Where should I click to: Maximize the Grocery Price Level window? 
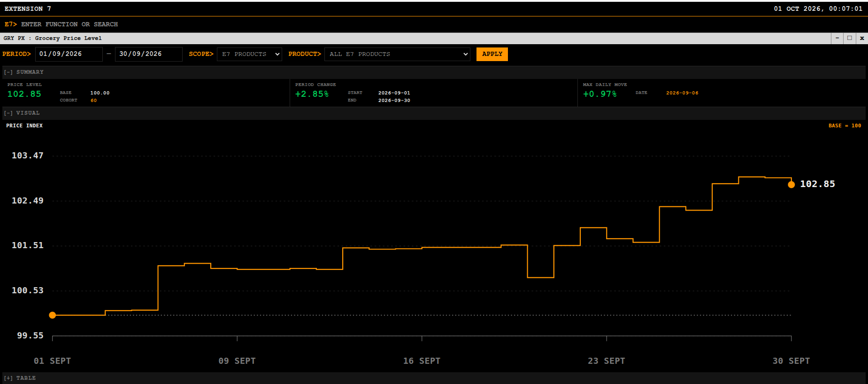[849, 38]
